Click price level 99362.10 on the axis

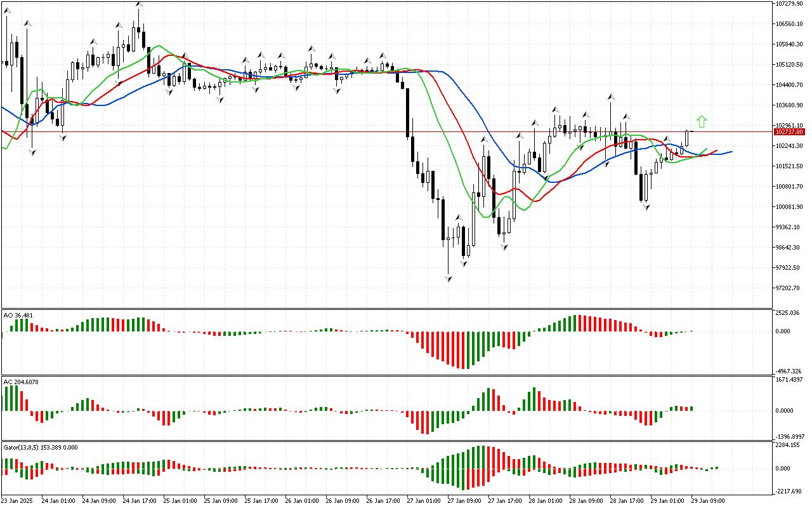click(788, 227)
